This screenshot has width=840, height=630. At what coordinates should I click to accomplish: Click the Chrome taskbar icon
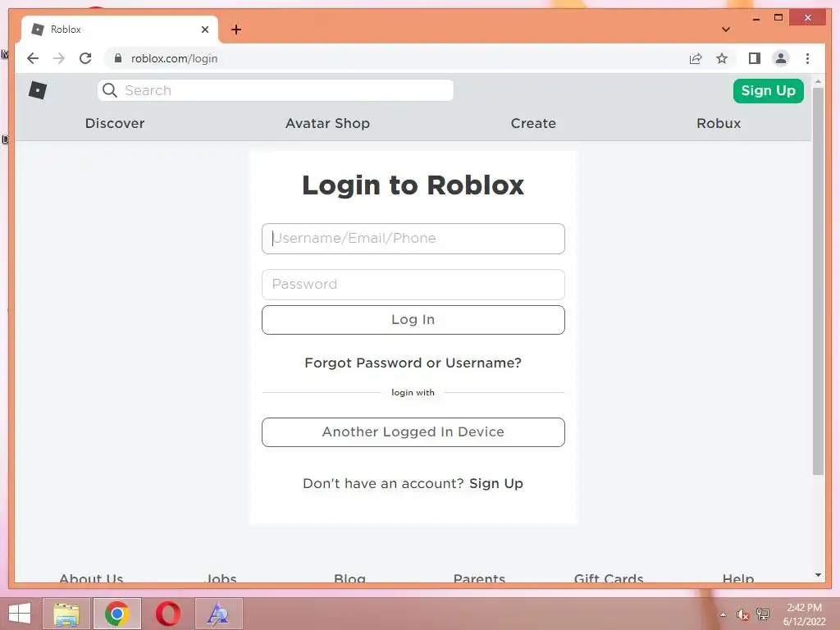pyautogui.click(x=117, y=614)
